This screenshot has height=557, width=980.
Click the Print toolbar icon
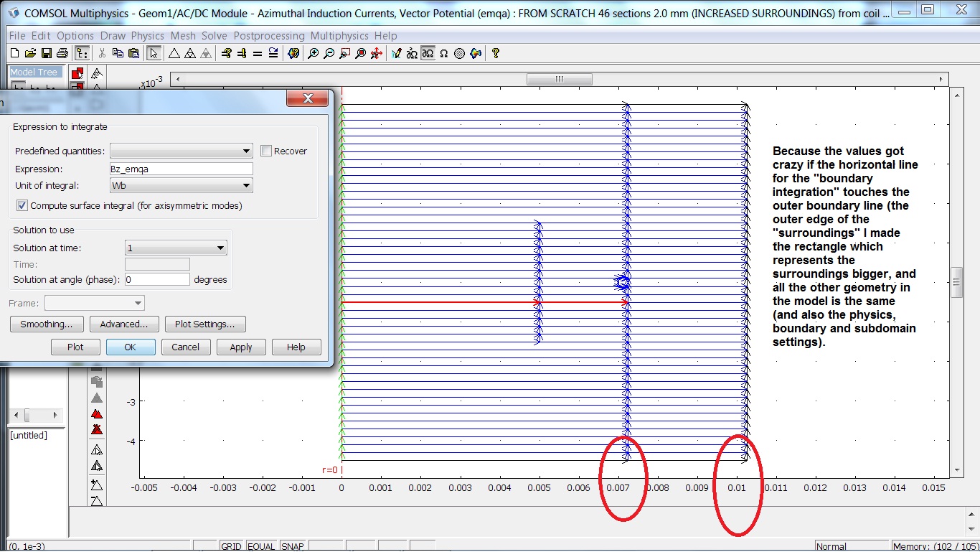point(62,53)
